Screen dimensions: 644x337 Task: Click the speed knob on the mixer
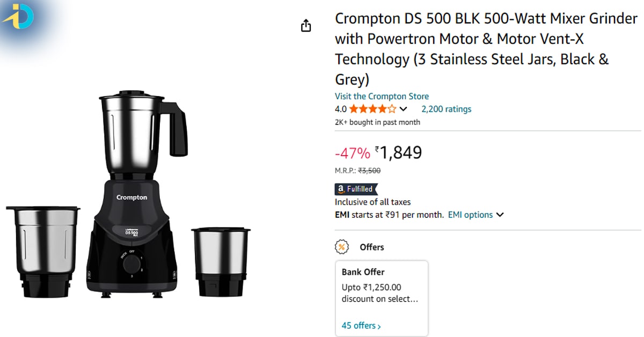coord(130,263)
